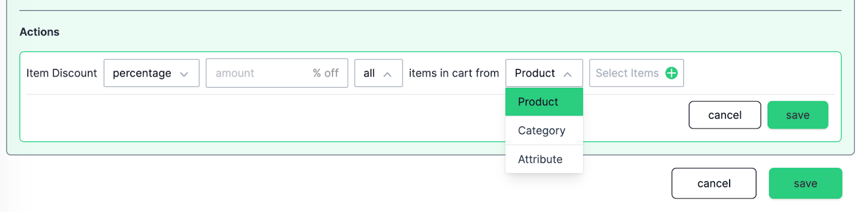Cancel the Item Discount action row
This screenshot has width=868, height=212.
tap(725, 115)
